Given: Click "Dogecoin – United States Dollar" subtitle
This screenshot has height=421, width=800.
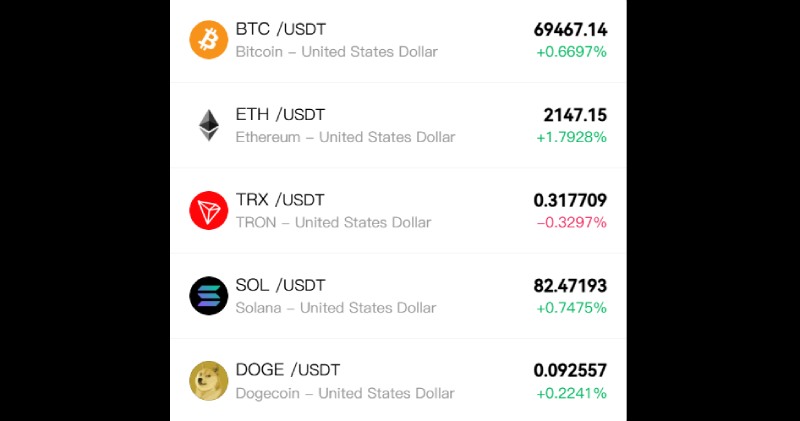Looking at the screenshot, I should pyautogui.click(x=345, y=393).
